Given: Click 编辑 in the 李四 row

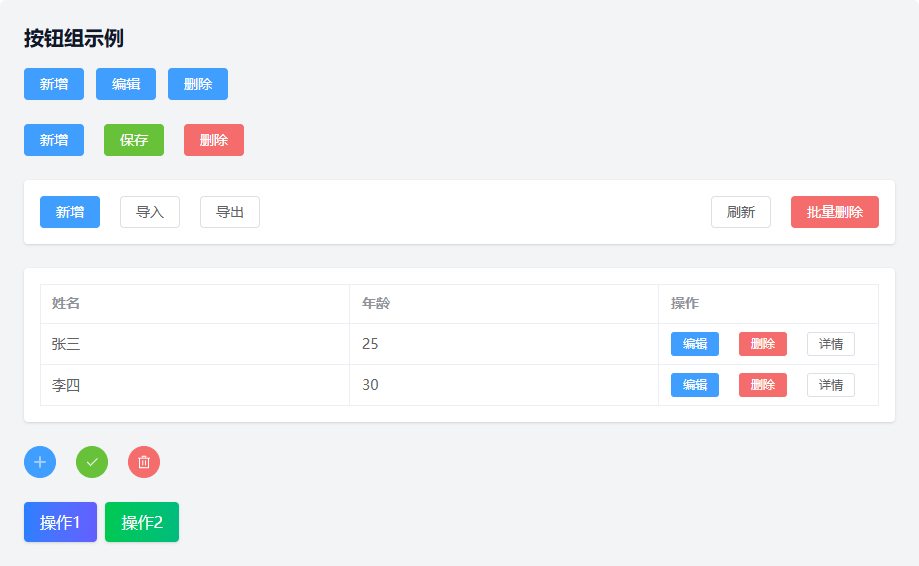Looking at the screenshot, I should (x=695, y=385).
